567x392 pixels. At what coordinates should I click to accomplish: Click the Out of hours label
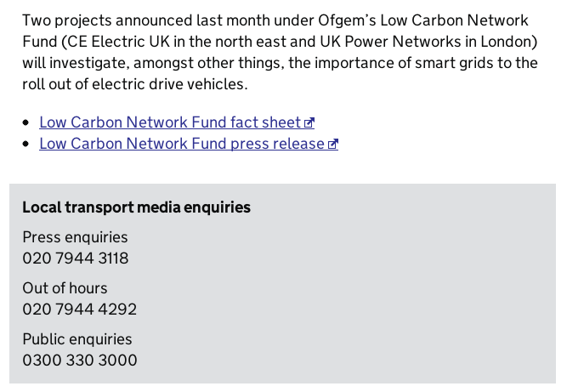[x=65, y=288]
